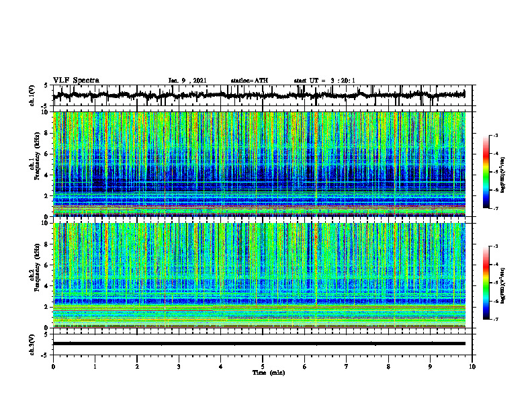This screenshot has height=411, width=532.
Task: Click the ch.2 "Frequency (kHz)" axis label
Action: tap(37, 267)
